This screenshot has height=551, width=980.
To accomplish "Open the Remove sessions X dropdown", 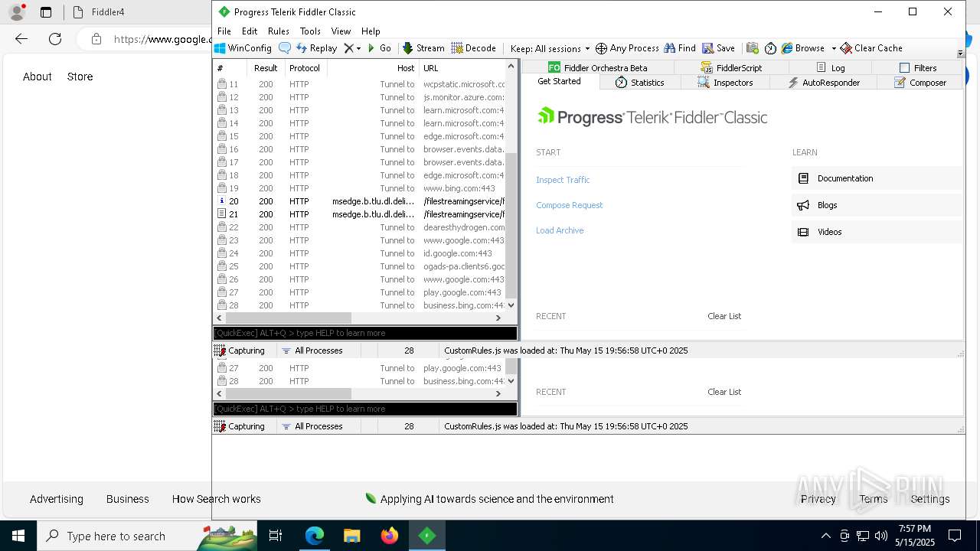I will coord(352,48).
